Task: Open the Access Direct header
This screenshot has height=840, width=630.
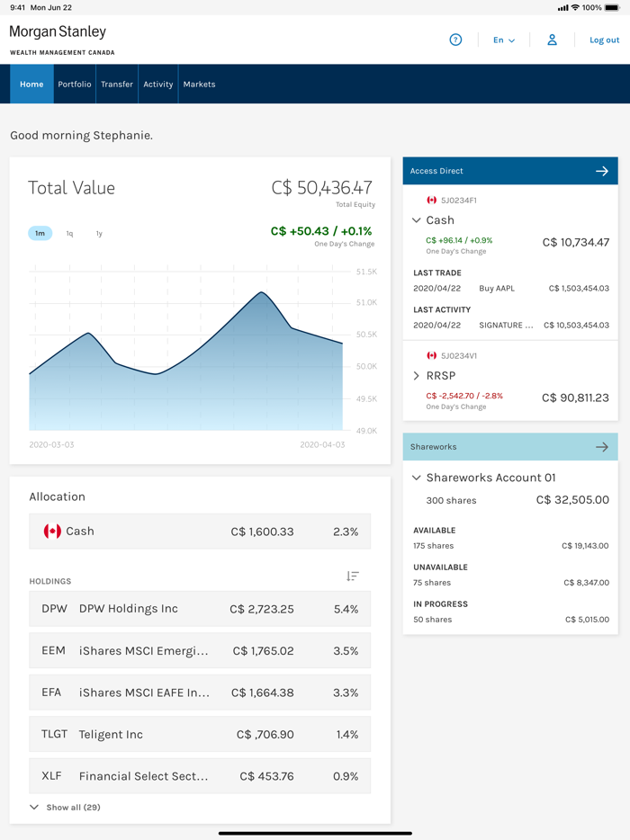Action: [510, 171]
